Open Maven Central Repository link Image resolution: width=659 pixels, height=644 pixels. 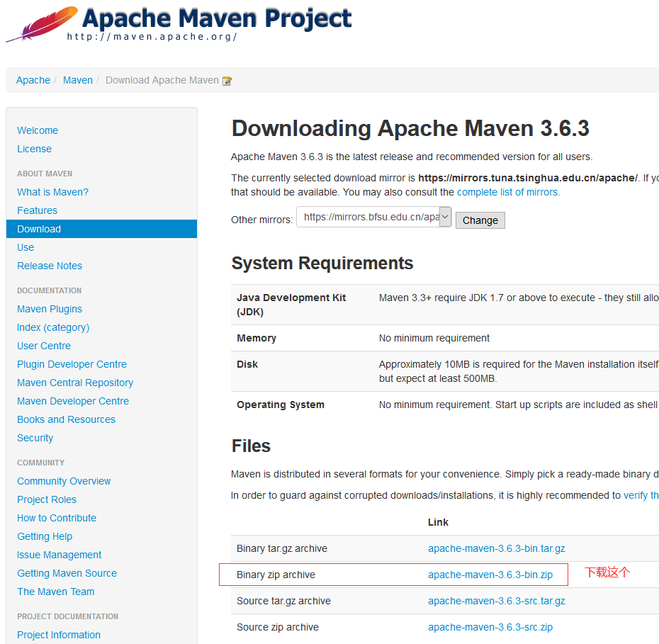pos(75,383)
